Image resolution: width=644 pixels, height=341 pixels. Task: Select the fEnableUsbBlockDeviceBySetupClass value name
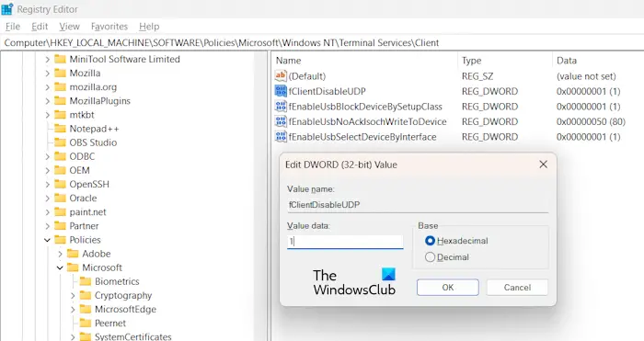pos(365,107)
